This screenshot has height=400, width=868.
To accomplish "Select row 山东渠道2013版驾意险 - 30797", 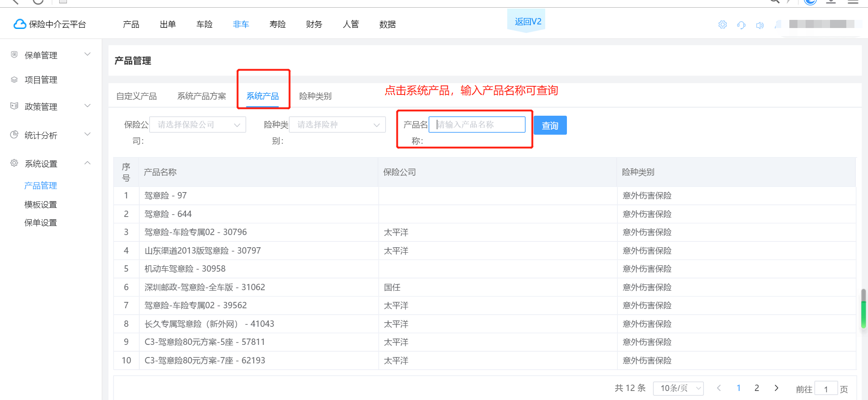I will click(485, 251).
